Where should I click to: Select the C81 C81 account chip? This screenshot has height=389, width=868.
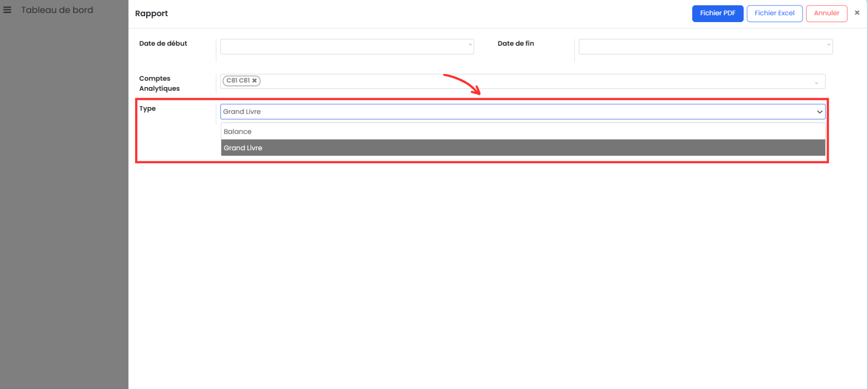point(238,81)
